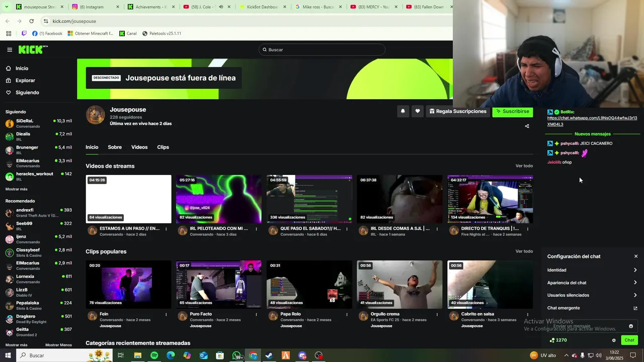The image size is (644, 362).
Task: Open Task View on the taskbar
Action: click(x=121, y=355)
